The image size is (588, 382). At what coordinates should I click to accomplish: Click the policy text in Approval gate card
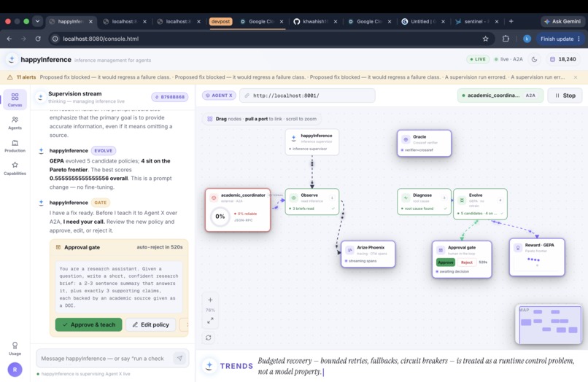click(x=119, y=287)
